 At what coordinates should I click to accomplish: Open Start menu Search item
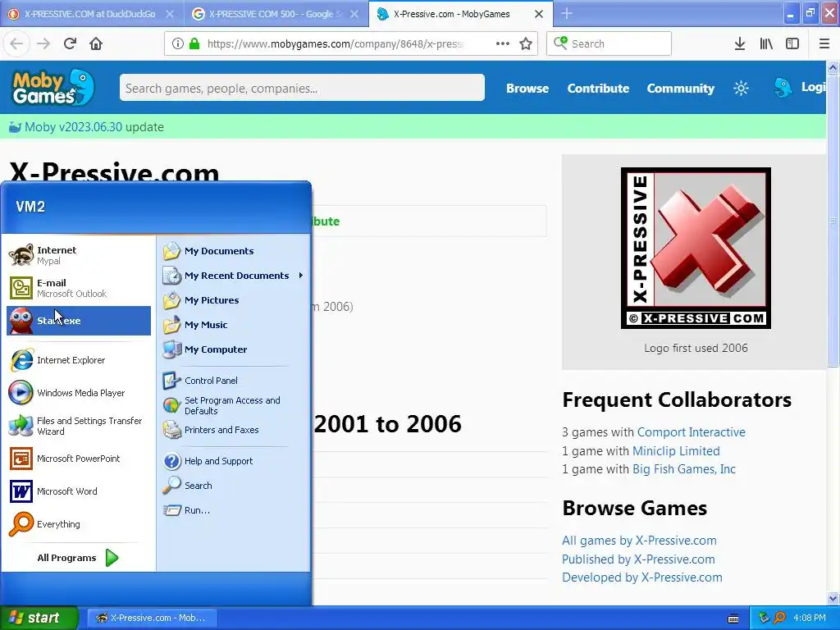coord(233,486)
